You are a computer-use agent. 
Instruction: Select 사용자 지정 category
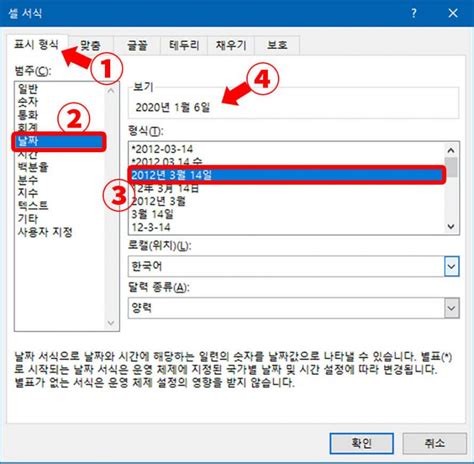[45, 232]
